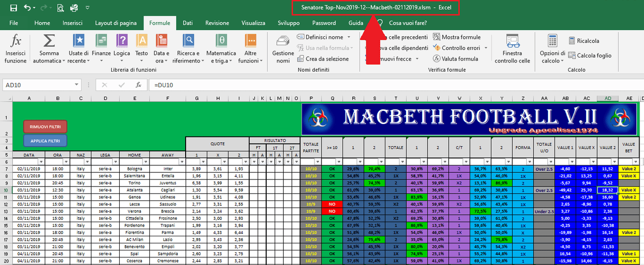Screen dimensions: 644x265
Task: Switch to the Sviluppo tab
Action: 288,23
